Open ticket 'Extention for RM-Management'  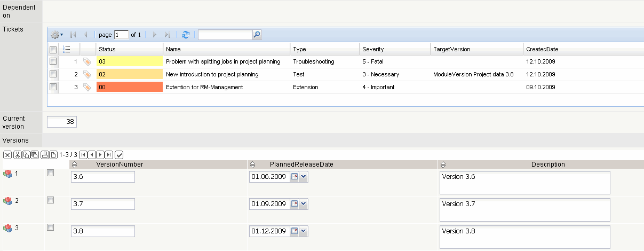click(204, 87)
